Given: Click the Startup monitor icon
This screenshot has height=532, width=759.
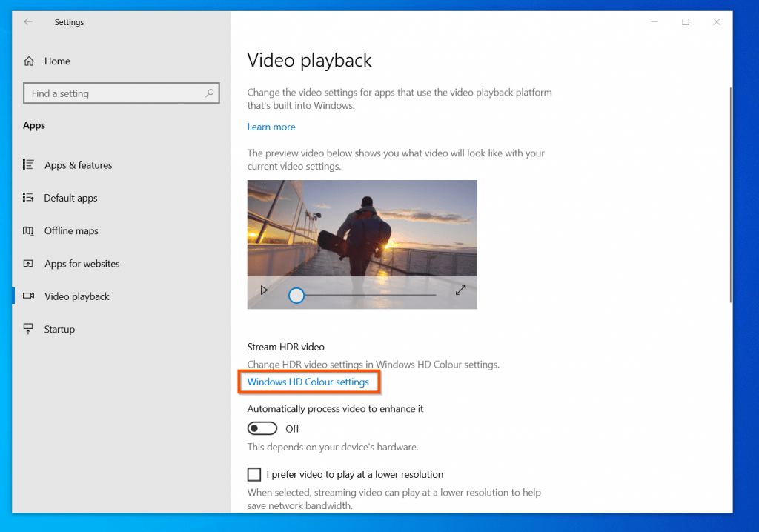Looking at the screenshot, I should pyautogui.click(x=28, y=329).
